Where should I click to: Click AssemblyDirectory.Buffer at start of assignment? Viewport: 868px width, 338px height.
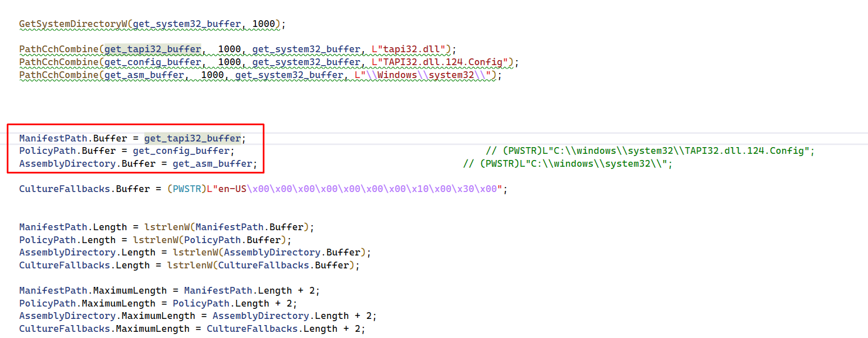pyautogui.click(x=81, y=164)
